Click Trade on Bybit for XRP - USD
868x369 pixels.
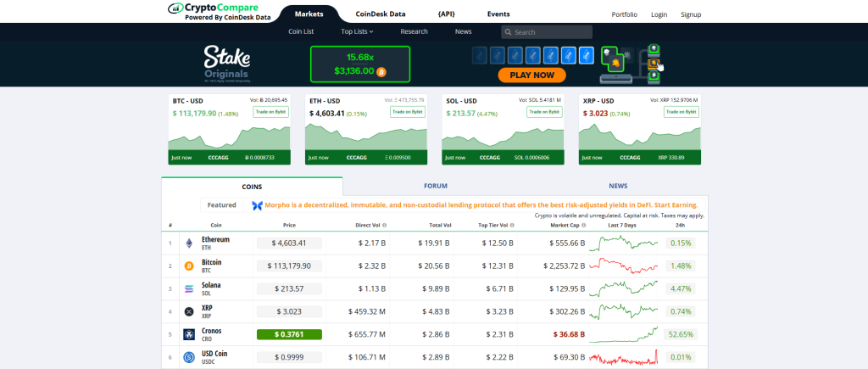681,112
